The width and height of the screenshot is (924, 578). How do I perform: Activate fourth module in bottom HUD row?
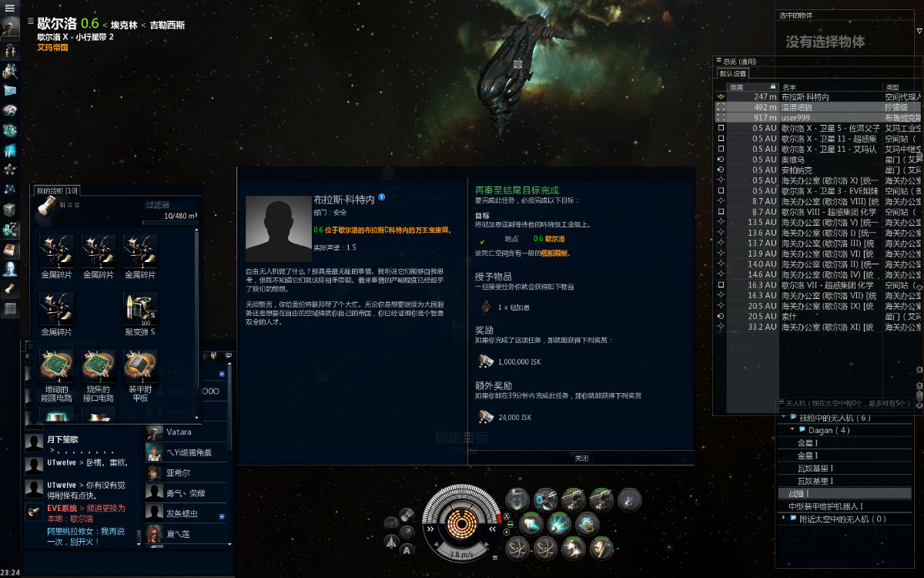pyautogui.click(x=601, y=549)
